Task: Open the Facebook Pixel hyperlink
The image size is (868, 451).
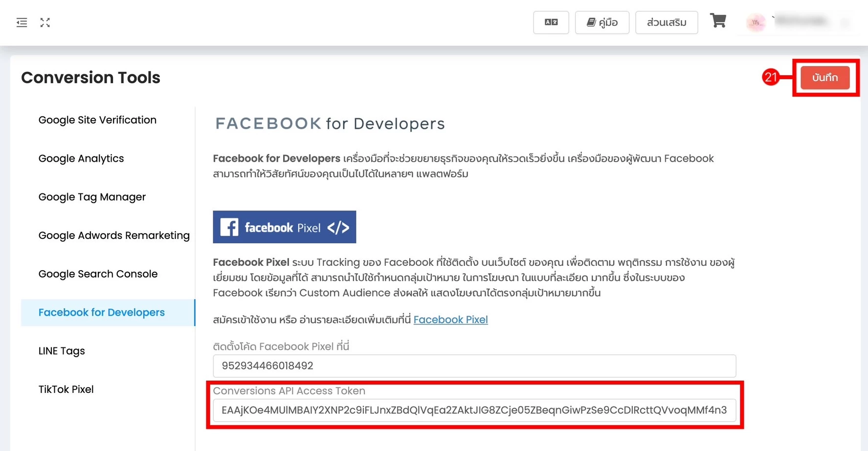Action: point(450,320)
